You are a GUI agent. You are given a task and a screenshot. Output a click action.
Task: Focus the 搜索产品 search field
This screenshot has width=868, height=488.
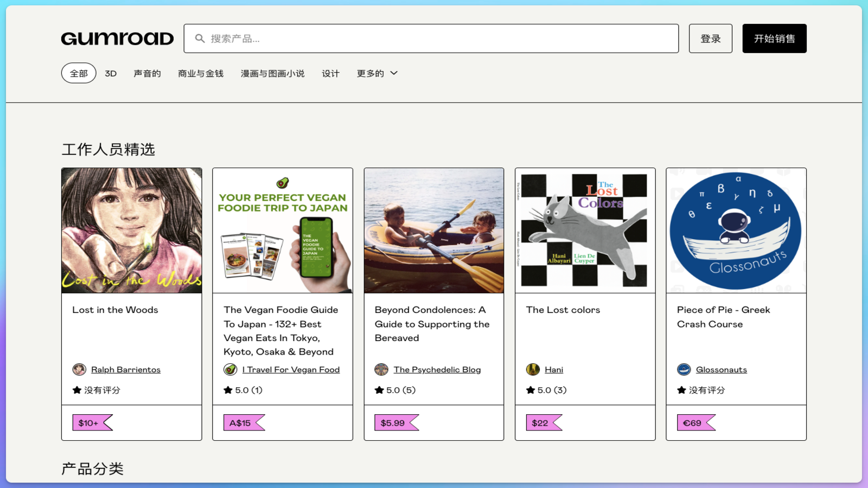(x=431, y=38)
